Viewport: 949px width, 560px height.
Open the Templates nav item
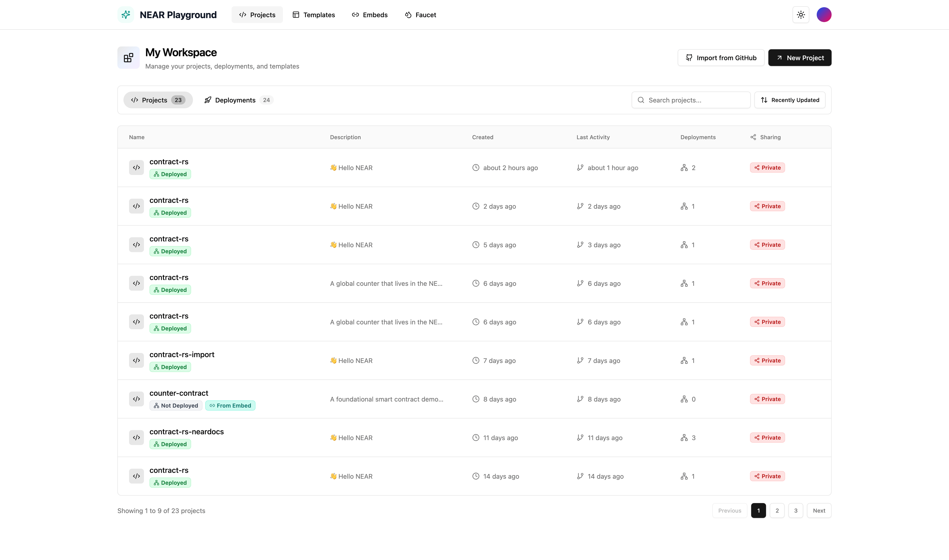314,15
